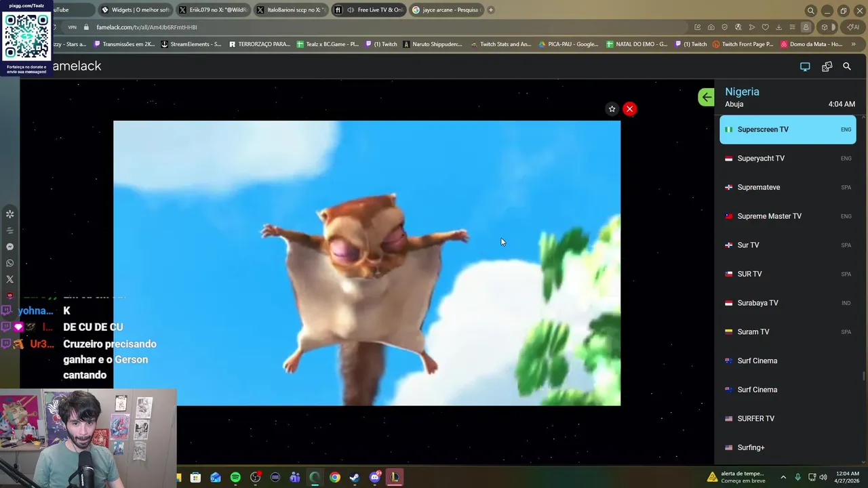Open the Twitch Front Page P... bookmark
Viewport: 868px width, 488px height.
[743, 44]
